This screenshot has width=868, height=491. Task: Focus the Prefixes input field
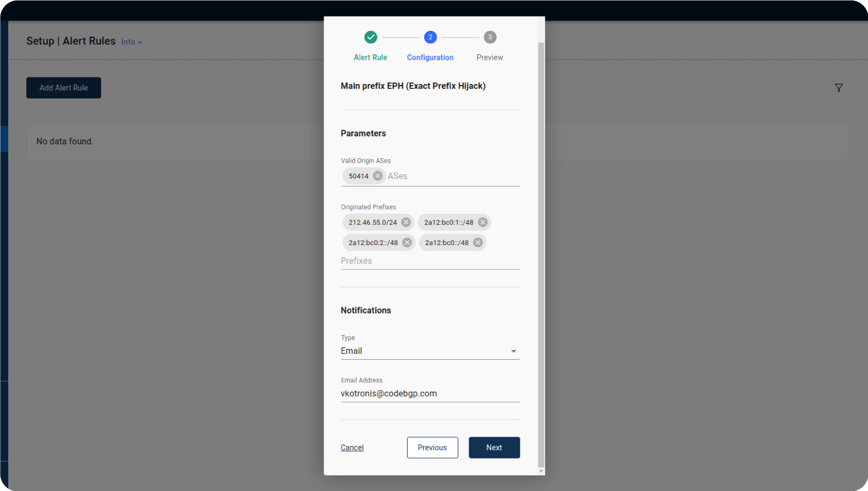pos(430,261)
